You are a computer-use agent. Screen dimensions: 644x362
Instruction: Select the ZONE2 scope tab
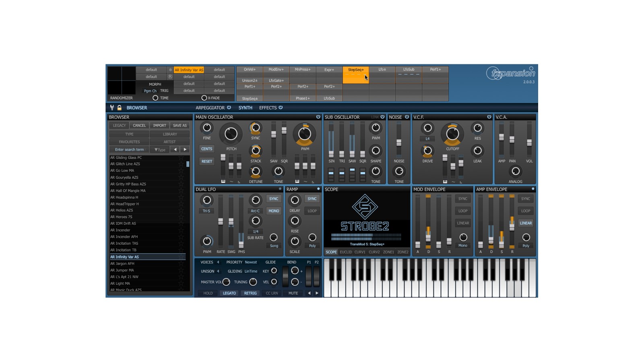pos(403,252)
